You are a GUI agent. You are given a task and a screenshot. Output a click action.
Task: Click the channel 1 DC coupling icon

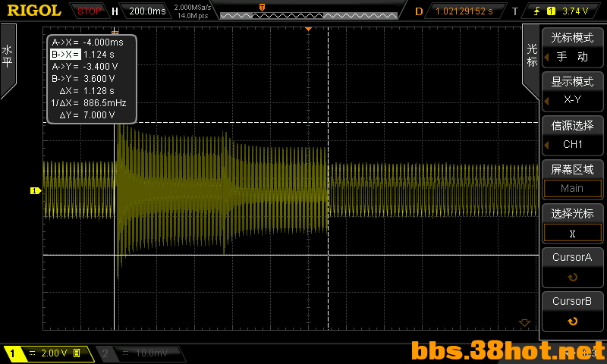32,353
